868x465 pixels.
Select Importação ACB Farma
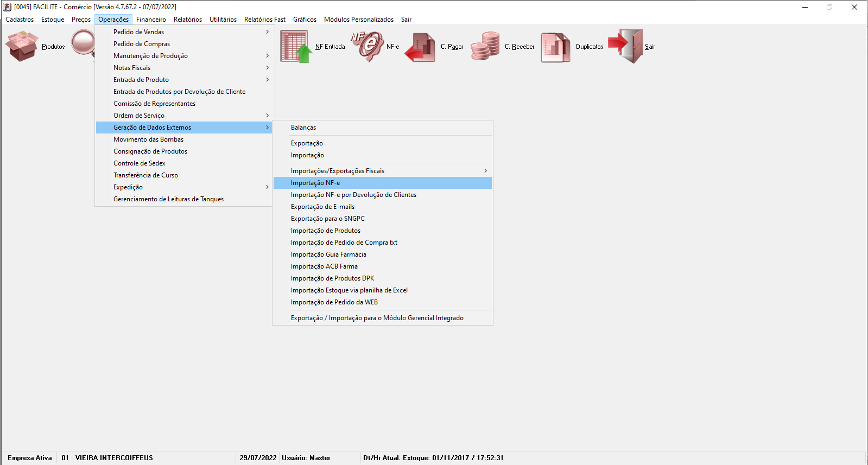click(x=383, y=266)
